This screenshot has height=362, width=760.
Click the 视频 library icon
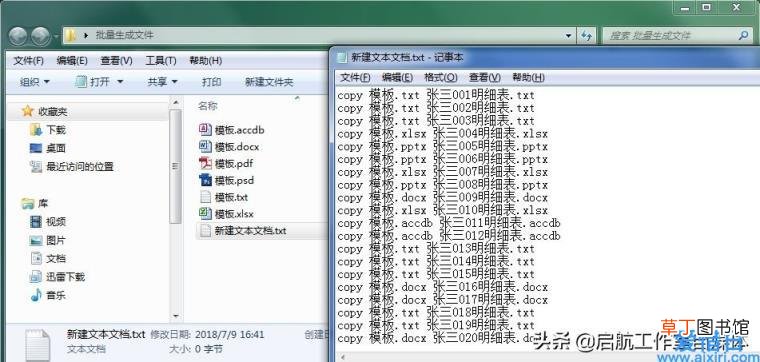point(35,222)
